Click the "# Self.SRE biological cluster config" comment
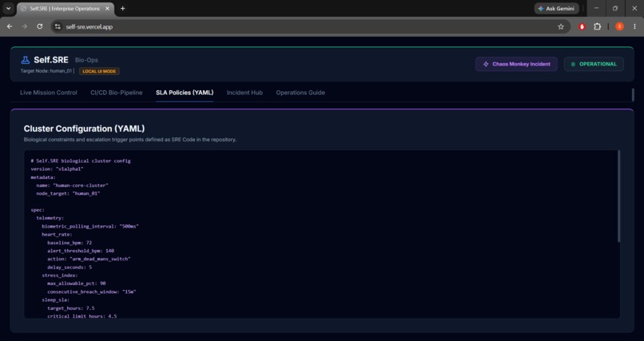Image resolution: width=644 pixels, height=341 pixels. coord(81,161)
